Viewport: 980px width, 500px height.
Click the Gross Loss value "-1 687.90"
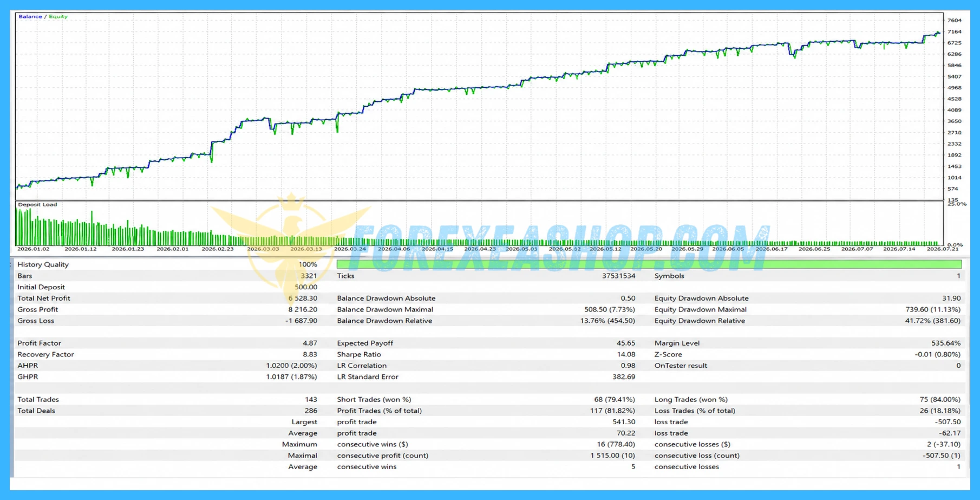(x=301, y=321)
